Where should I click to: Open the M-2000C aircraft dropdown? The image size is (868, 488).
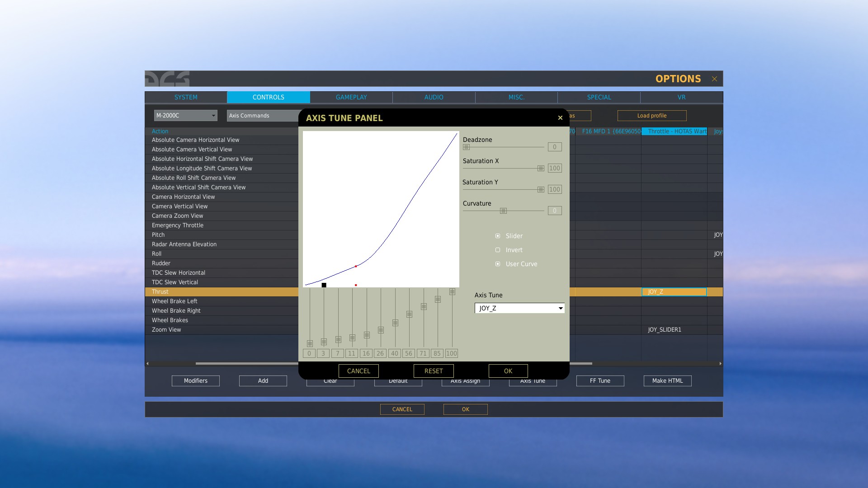coord(185,116)
